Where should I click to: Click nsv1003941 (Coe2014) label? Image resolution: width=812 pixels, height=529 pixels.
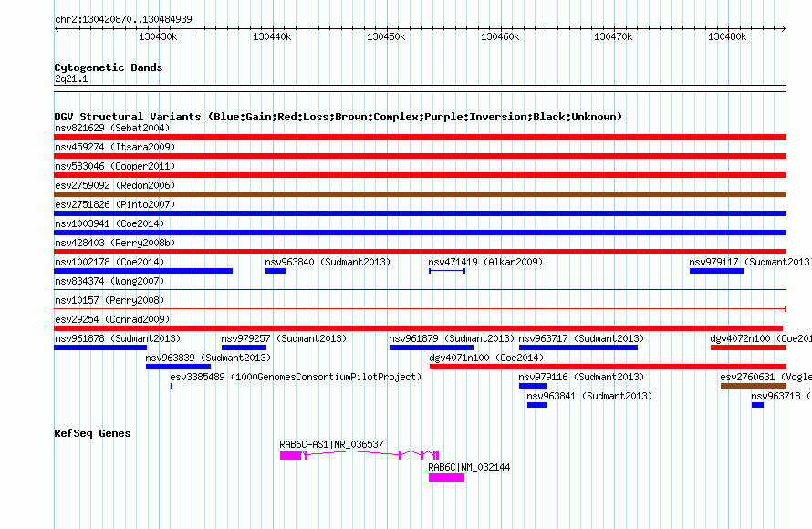pyautogui.click(x=109, y=223)
